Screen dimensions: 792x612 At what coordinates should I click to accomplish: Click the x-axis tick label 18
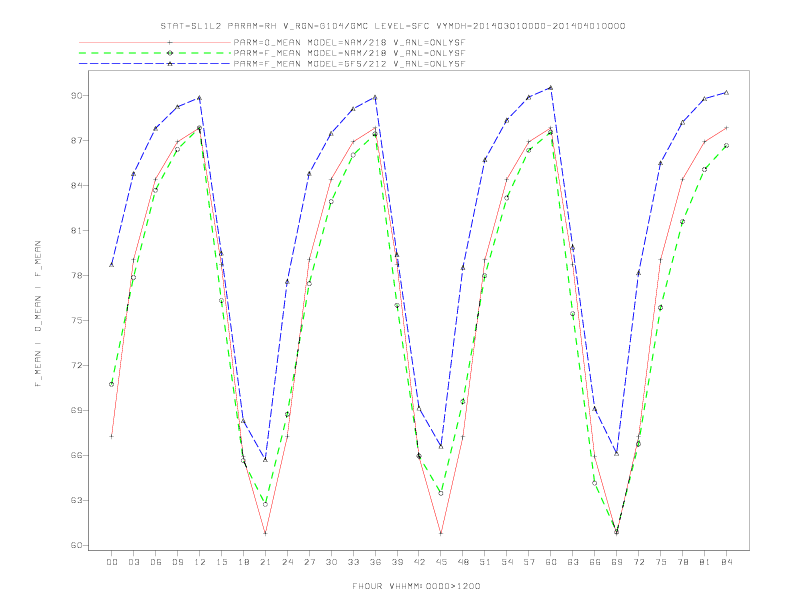click(x=243, y=562)
